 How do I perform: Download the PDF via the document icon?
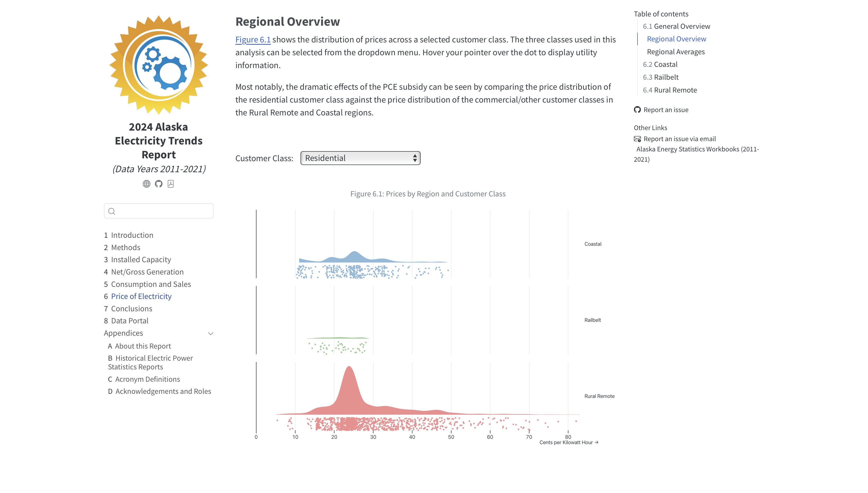(171, 184)
